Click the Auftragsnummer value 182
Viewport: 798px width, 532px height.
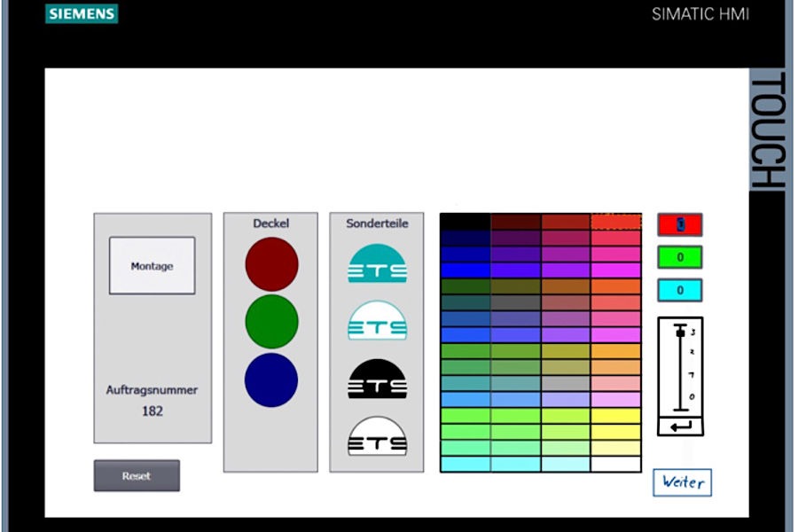click(153, 411)
